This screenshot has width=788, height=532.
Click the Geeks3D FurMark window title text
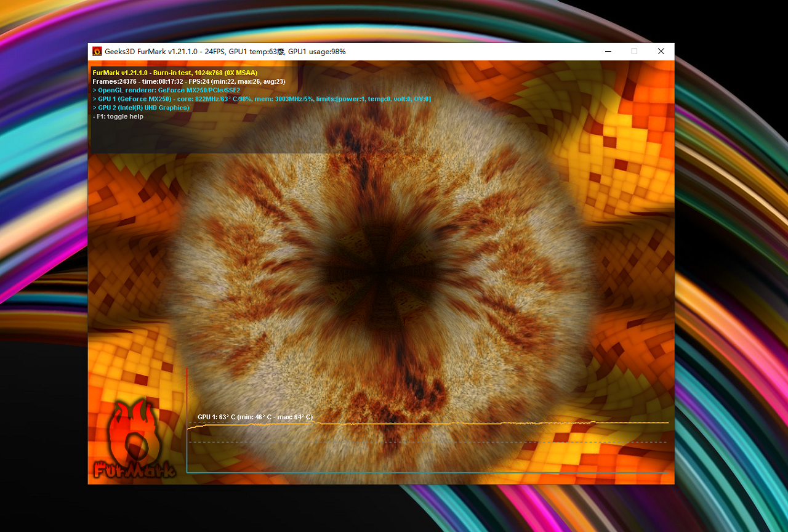[x=225, y=52]
